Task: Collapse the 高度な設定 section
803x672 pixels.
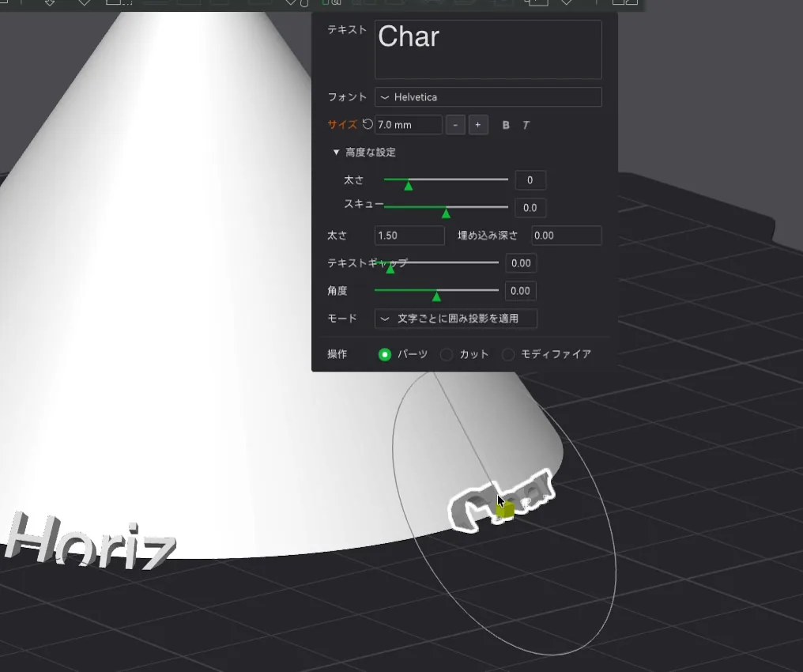Action: tap(336, 152)
